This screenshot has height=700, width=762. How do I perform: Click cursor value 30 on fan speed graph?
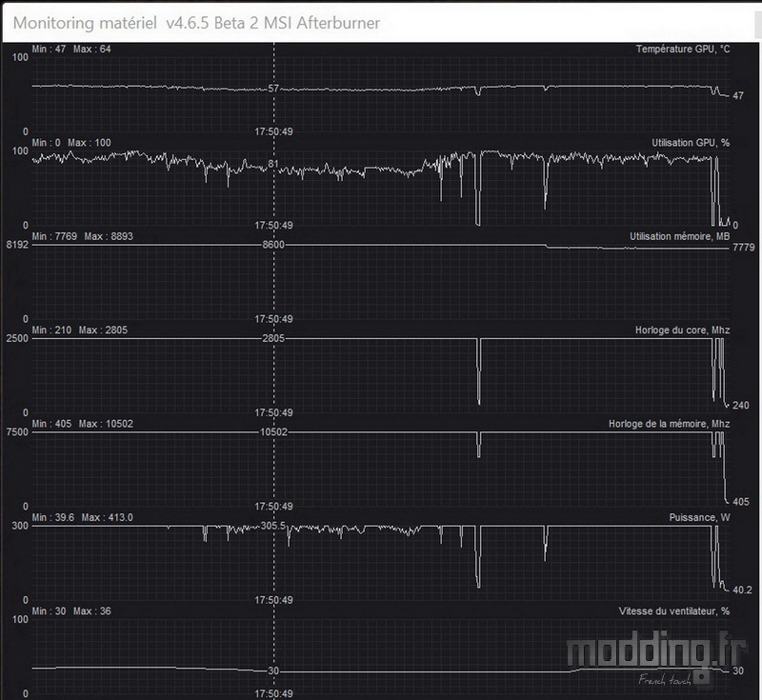pyautogui.click(x=273, y=670)
